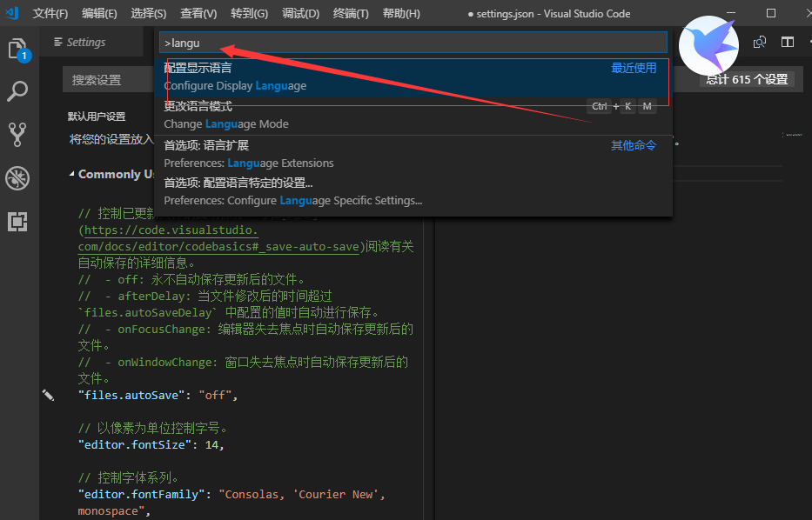The image size is (812, 520).
Task: Click the 默认用户设置 heading
Action: coord(97,117)
